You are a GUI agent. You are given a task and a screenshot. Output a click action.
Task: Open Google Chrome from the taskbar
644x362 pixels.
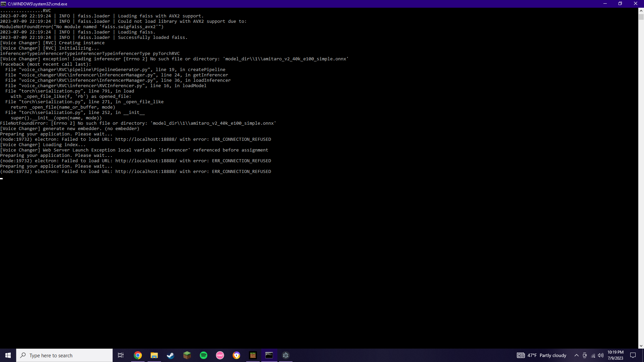click(138, 355)
